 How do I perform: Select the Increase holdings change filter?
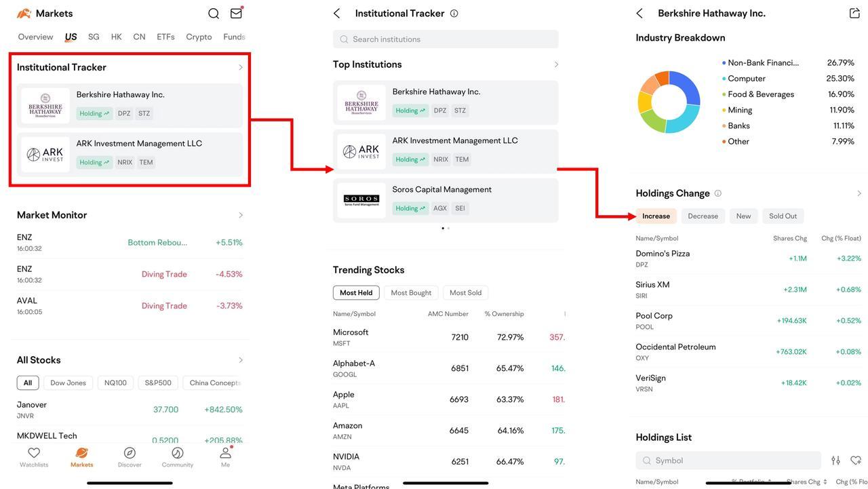click(656, 216)
